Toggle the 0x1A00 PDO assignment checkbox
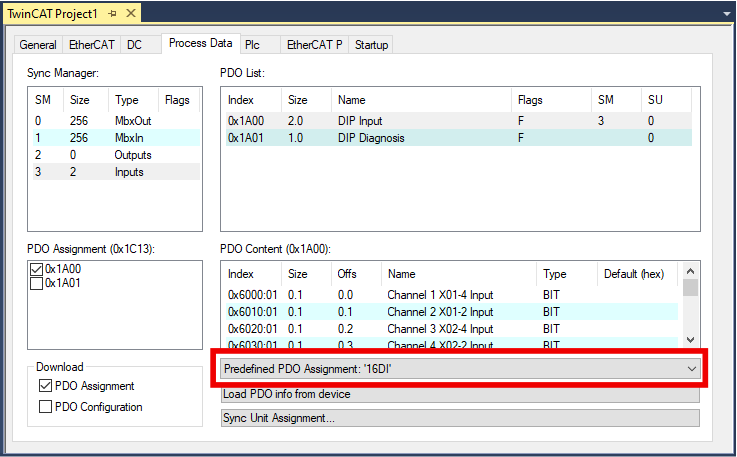Screen dimensions: 737x457 point(36,269)
